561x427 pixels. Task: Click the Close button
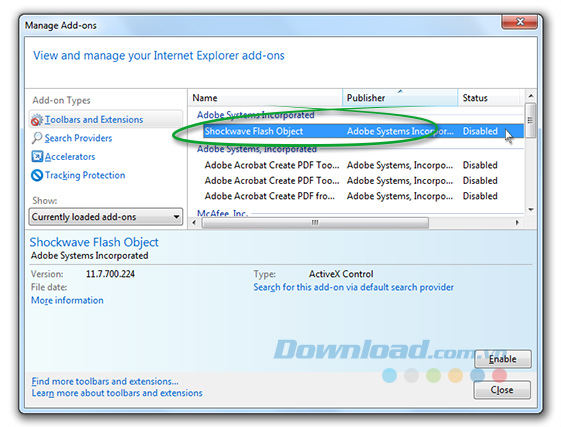tap(502, 390)
